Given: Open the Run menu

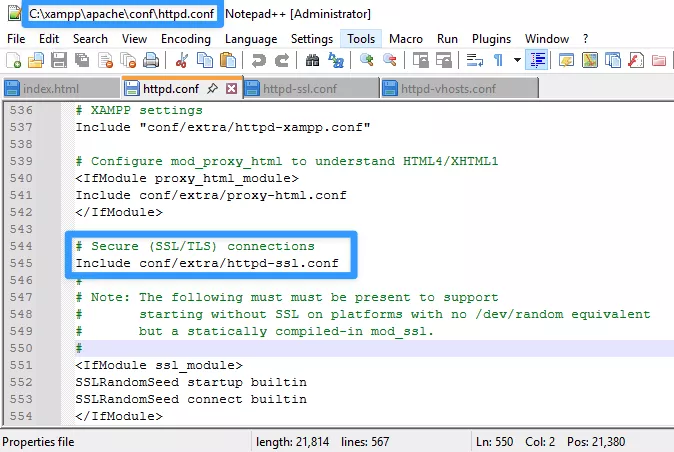Looking at the screenshot, I should pyautogui.click(x=447, y=39).
